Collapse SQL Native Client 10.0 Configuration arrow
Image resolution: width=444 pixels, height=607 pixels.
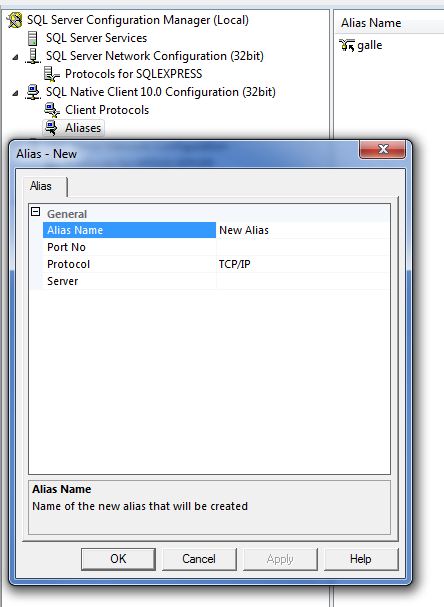pos(15,93)
